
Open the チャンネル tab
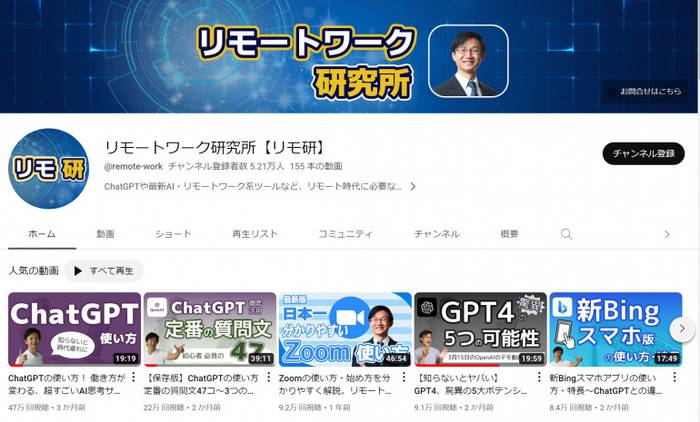(x=437, y=234)
